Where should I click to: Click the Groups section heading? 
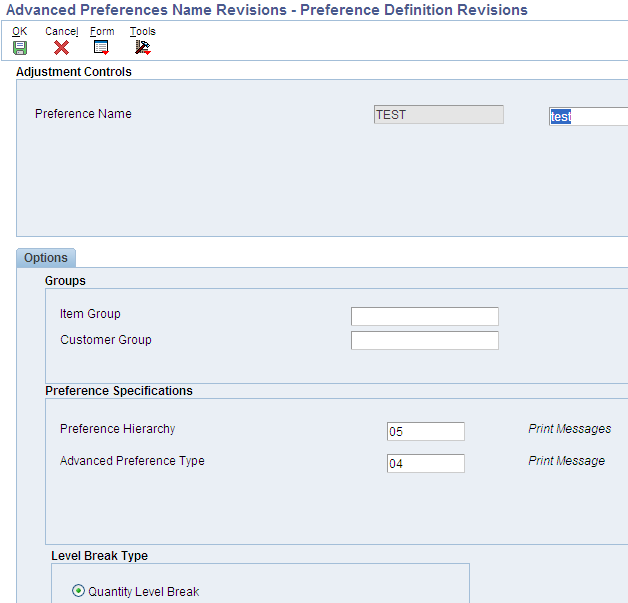(x=65, y=281)
